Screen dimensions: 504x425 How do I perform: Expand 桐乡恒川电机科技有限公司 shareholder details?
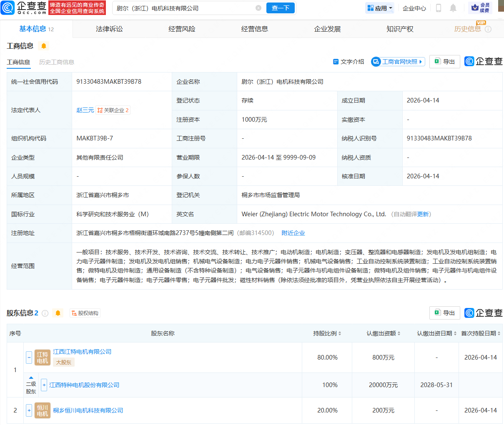[x=29, y=410]
